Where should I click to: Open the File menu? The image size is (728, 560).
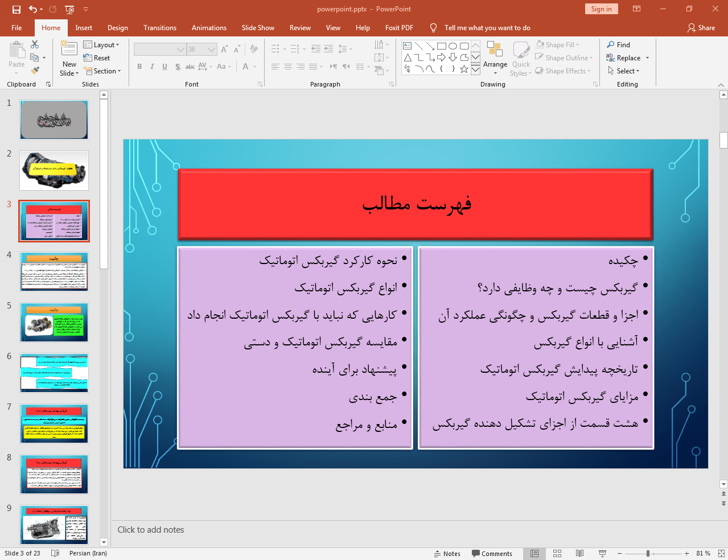point(17,28)
